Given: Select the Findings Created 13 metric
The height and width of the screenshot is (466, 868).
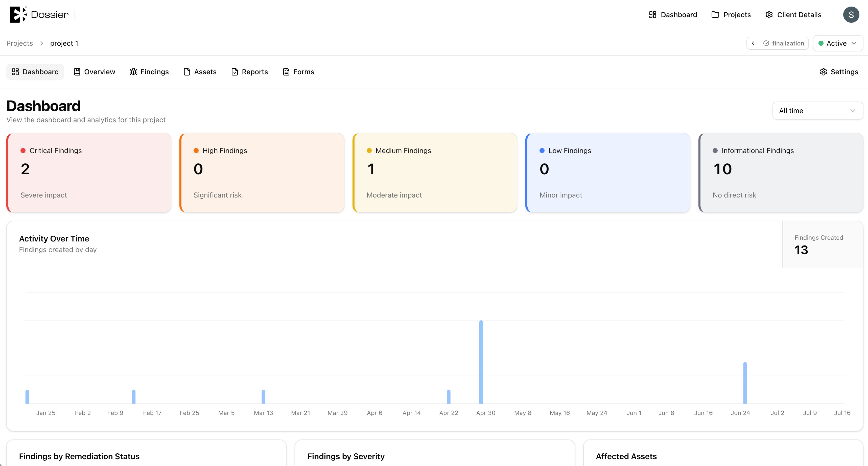Looking at the screenshot, I should (x=823, y=244).
